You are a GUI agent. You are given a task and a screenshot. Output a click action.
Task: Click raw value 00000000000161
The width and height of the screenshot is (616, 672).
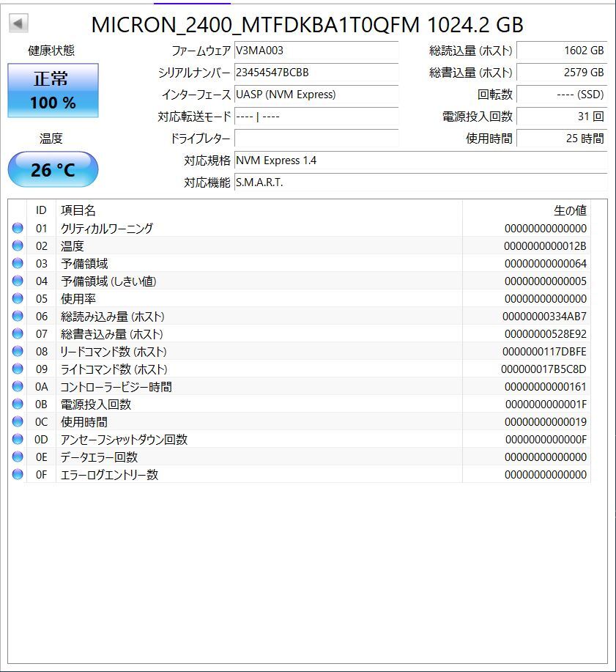pyautogui.click(x=546, y=387)
